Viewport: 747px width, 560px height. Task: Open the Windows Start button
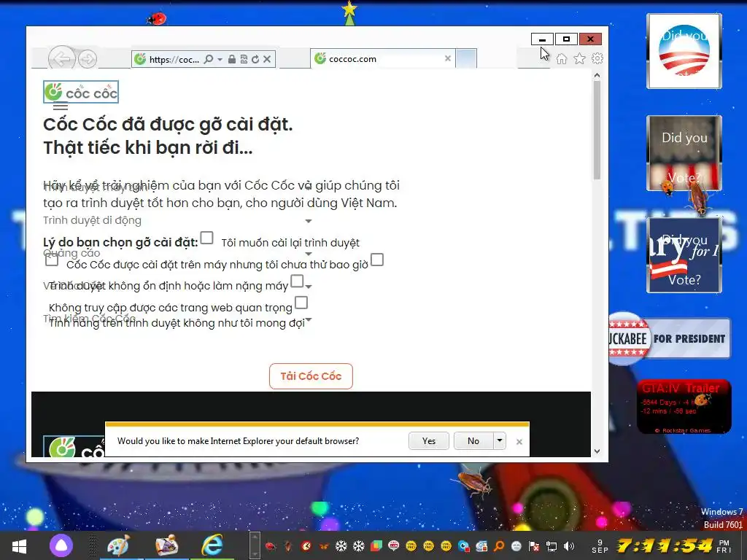19,546
